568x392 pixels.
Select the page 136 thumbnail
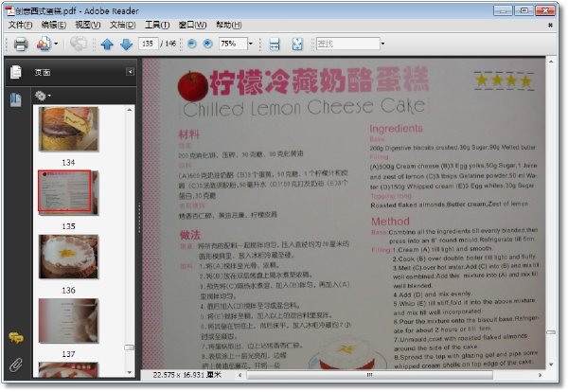pos(68,257)
